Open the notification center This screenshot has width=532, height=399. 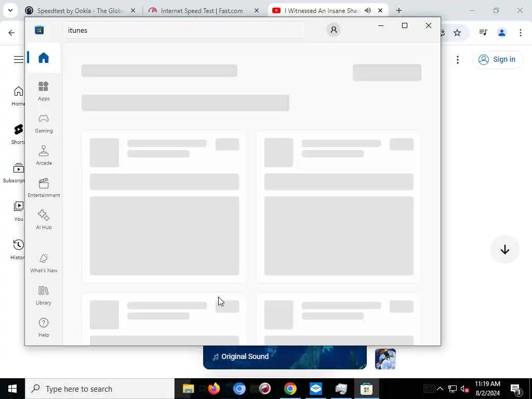click(516, 389)
